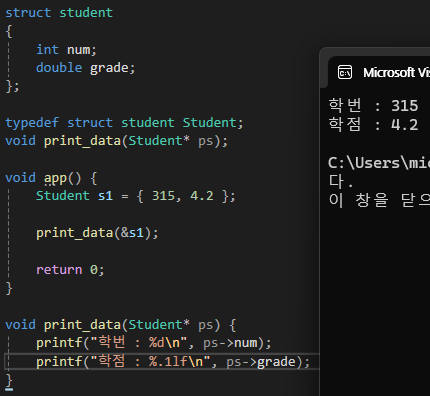Click the console window terminal icon
The width and height of the screenshot is (430, 396).
[345, 72]
